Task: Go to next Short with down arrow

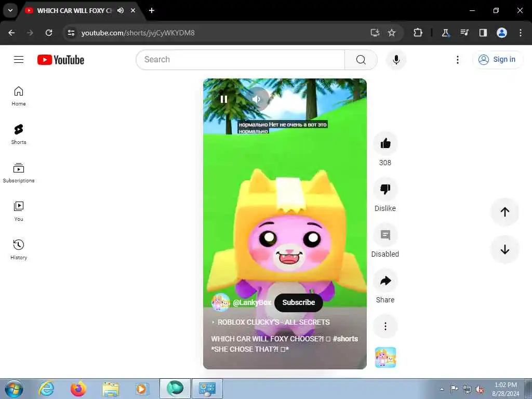Action: tap(504, 249)
